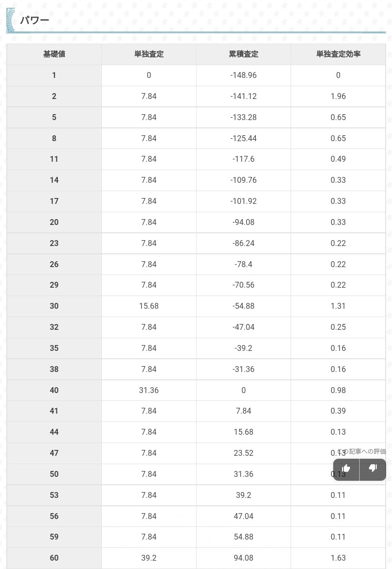Select the 1.31 efficiency cell
This screenshot has width=392, height=569.
tap(338, 306)
